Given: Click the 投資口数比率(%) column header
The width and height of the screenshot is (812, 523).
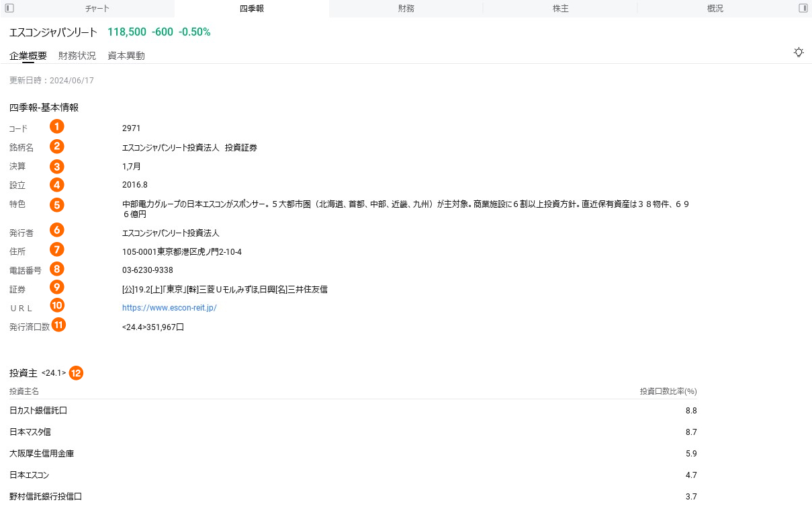Looking at the screenshot, I should [668, 391].
